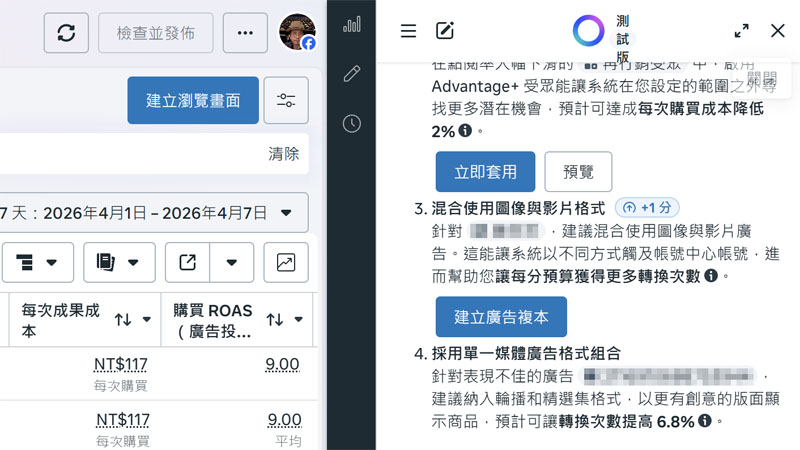Click the refresh icon button
800x450 pixels.
tap(66, 33)
